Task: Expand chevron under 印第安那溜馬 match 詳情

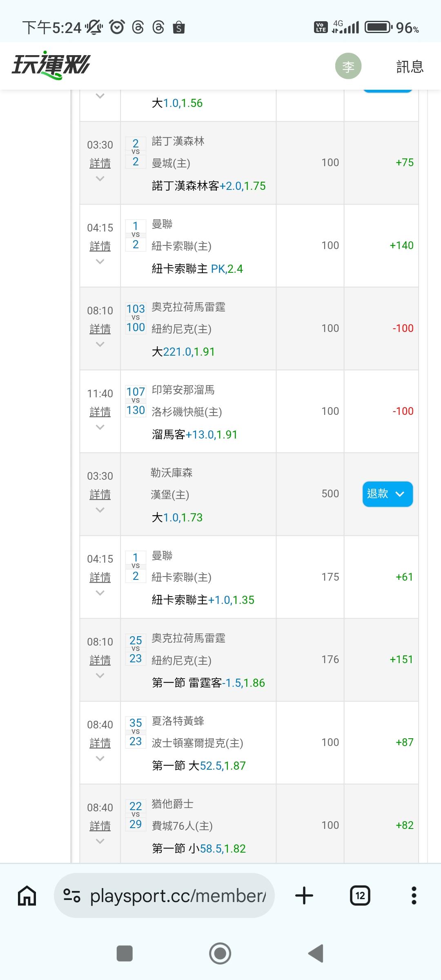Action: pyautogui.click(x=100, y=428)
